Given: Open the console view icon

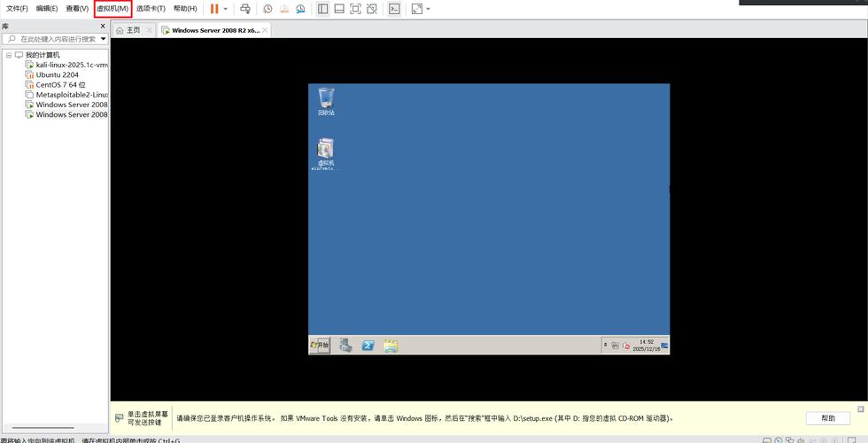Looking at the screenshot, I should pos(394,9).
